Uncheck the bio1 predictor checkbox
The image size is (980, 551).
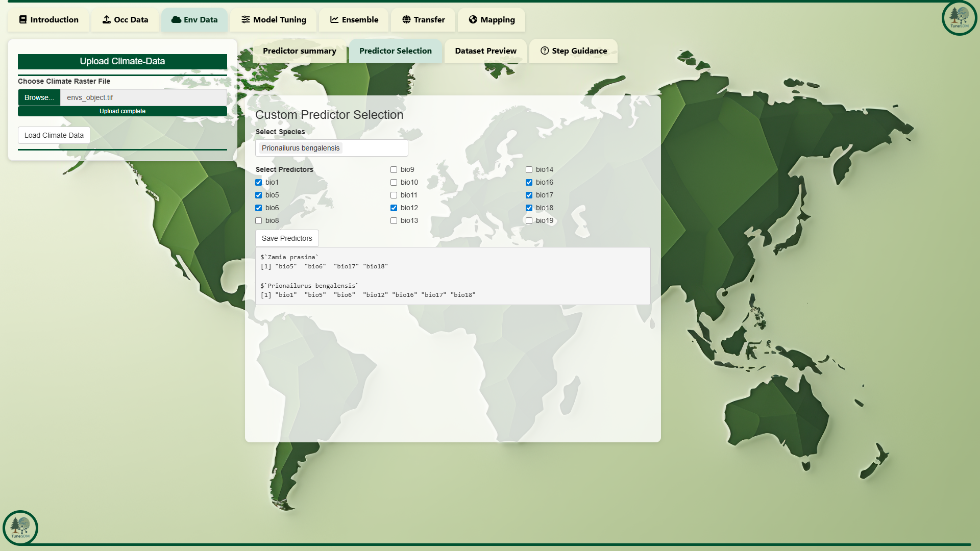click(259, 183)
